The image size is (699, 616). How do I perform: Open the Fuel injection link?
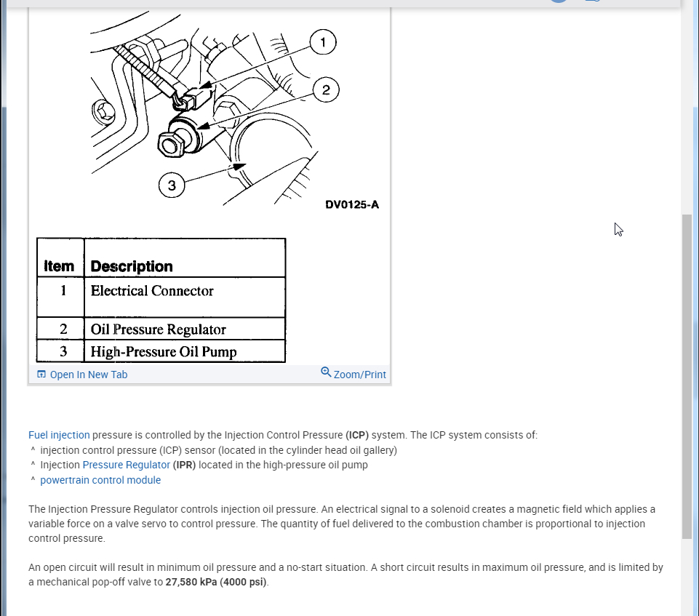(x=59, y=435)
